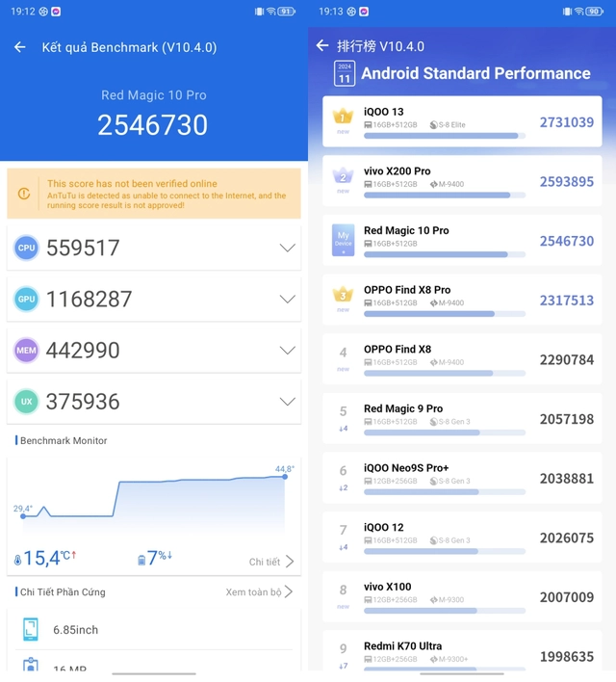The width and height of the screenshot is (616, 682).
Task: Tap the OPPO Find X8 Pro score bar
Action: coord(444,313)
